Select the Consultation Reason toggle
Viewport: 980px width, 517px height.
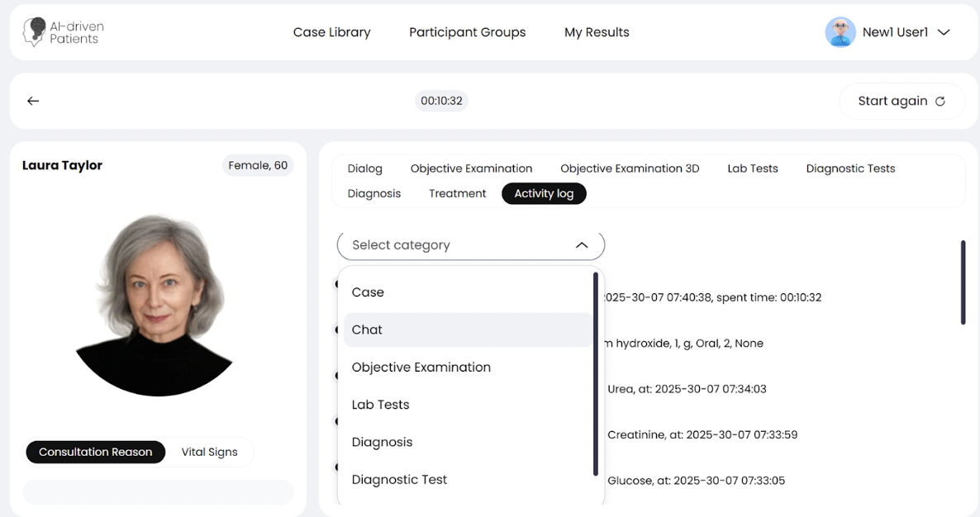(95, 452)
